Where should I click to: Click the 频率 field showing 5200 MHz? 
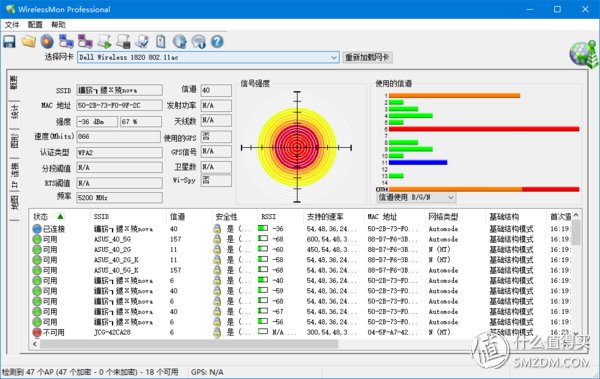pos(119,198)
